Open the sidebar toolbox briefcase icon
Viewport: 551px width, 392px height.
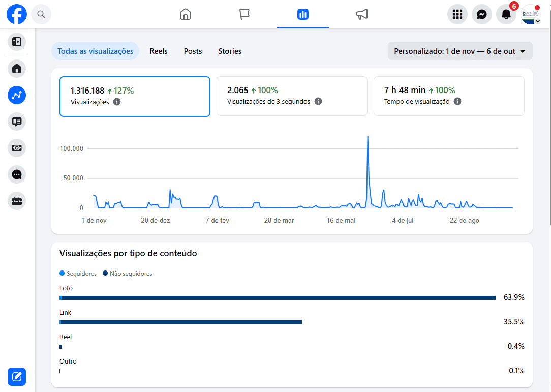16,201
